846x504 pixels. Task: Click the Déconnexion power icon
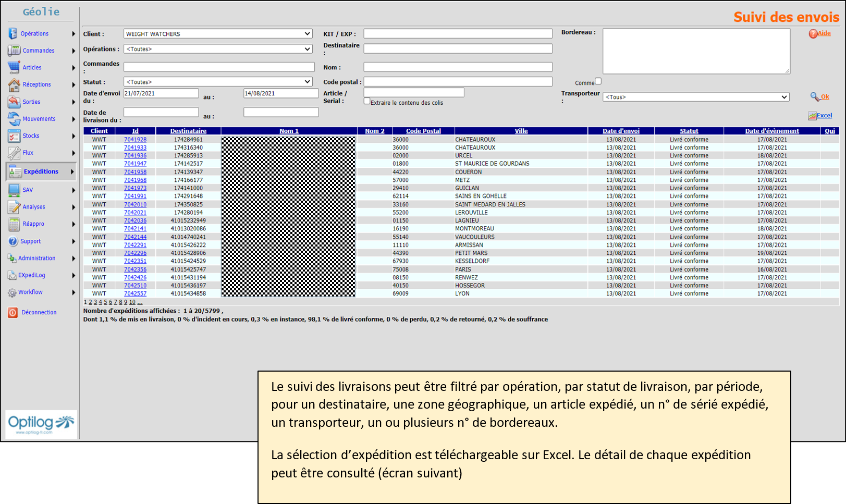[13, 312]
